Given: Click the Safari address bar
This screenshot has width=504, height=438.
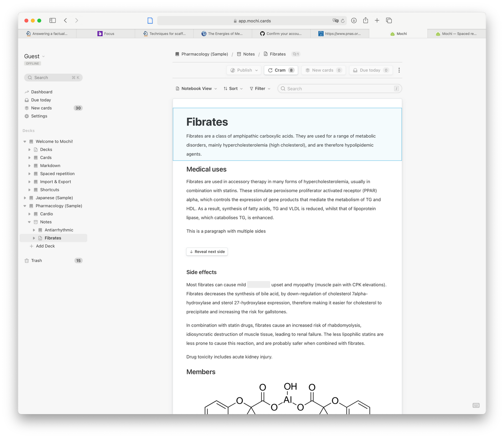Looking at the screenshot, I should point(252,21).
